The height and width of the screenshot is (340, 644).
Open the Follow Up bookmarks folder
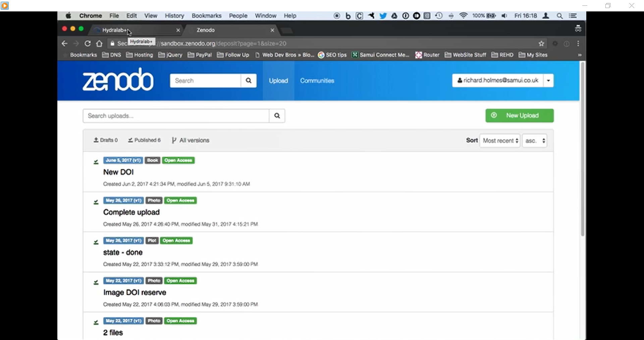(233, 55)
